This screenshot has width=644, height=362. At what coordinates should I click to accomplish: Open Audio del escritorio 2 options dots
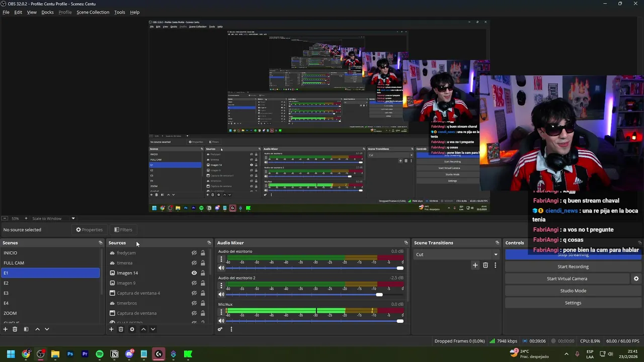coord(221,286)
